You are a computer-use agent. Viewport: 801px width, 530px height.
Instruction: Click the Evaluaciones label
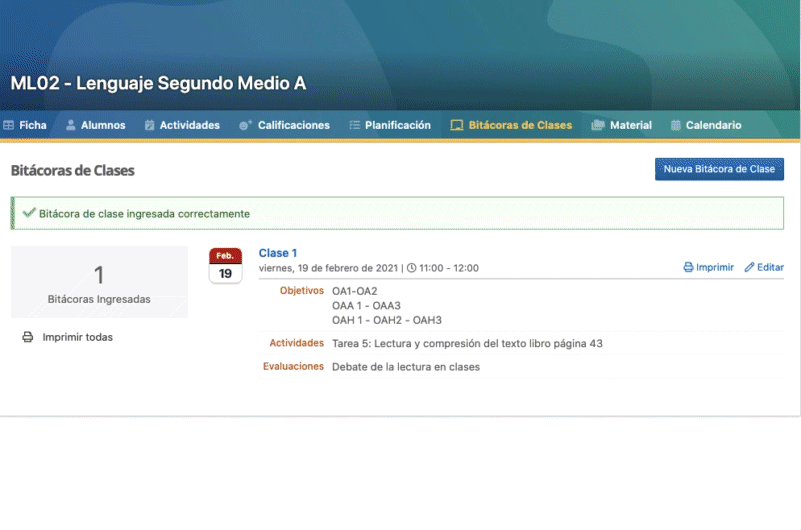tap(293, 367)
